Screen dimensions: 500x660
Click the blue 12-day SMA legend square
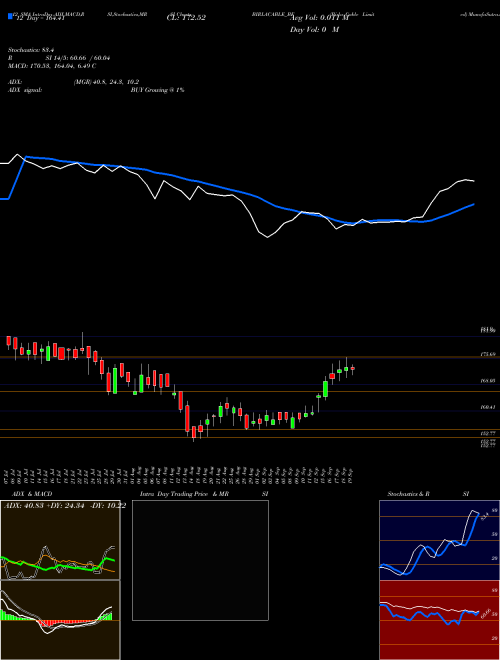click(x=10, y=16)
